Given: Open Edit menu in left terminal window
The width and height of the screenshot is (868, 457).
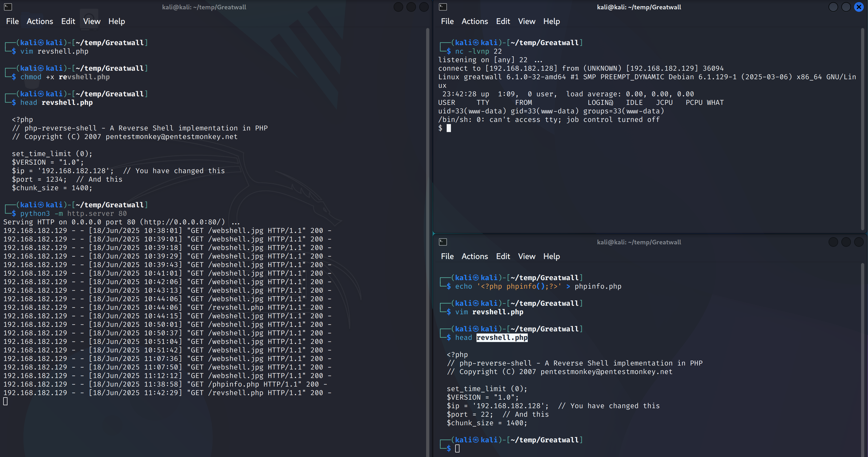Looking at the screenshot, I should 68,21.
